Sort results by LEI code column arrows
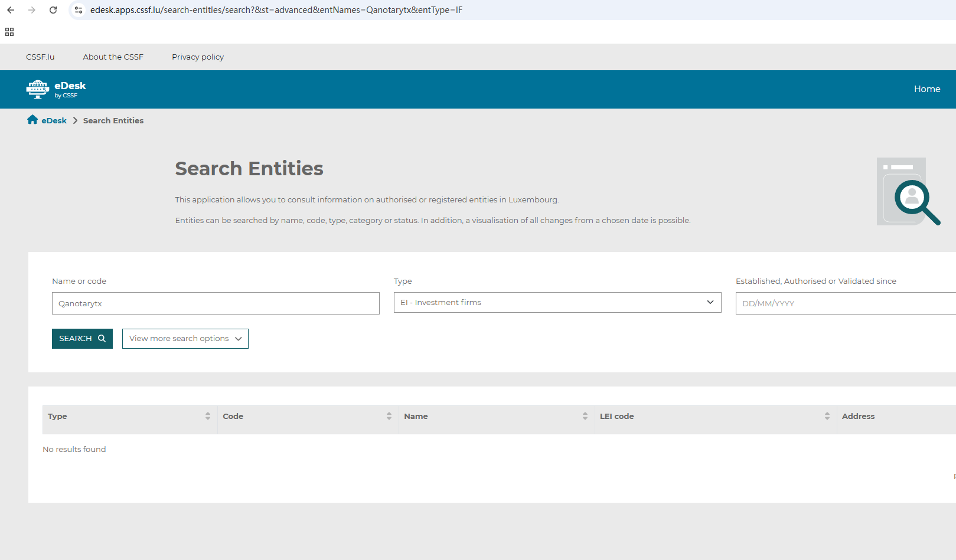Screen dimensions: 956x560 pyautogui.click(x=827, y=416)
